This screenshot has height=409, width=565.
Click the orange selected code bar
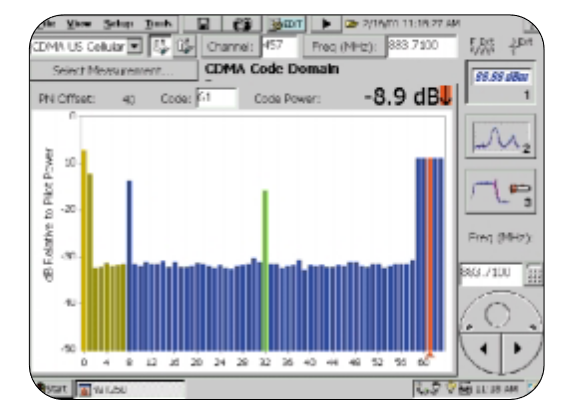click(430, 254)
